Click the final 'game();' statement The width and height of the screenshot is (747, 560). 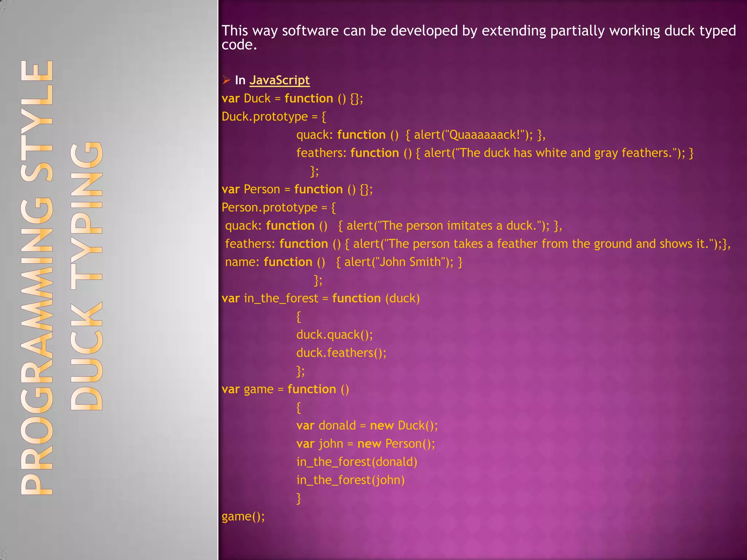point(243,517)
